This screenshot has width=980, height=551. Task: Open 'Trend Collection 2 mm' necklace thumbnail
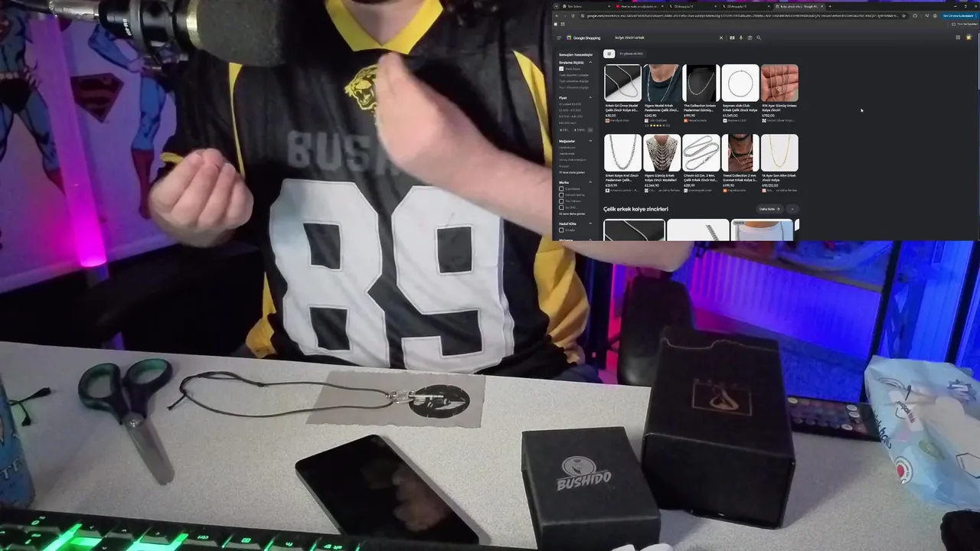[x=740, y=153]
